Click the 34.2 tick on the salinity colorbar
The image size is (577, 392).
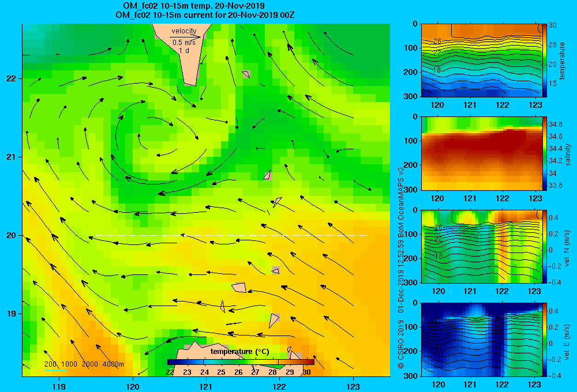(556, 161)
